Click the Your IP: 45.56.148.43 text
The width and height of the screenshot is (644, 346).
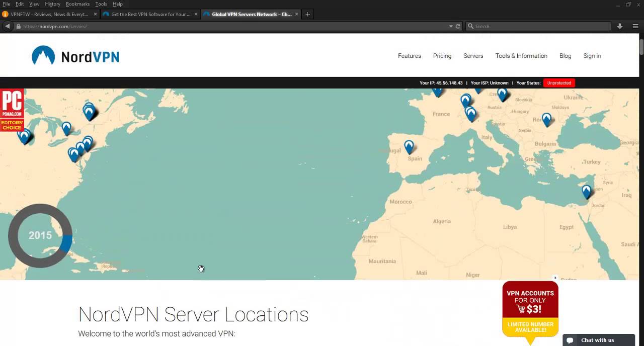[x=441, y=83]
